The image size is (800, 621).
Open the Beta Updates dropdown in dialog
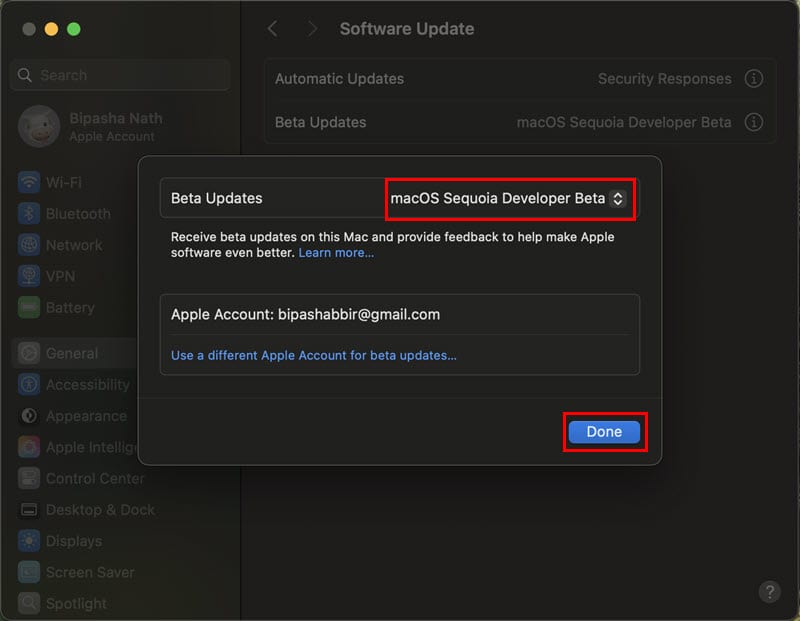pos(510,198)
